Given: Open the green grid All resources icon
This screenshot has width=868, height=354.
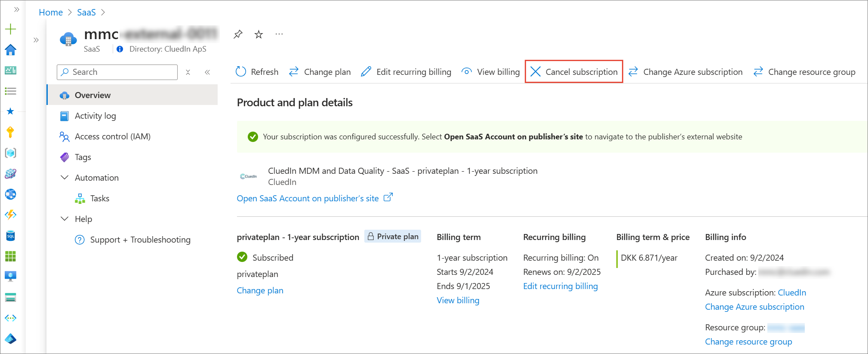Looking at the screenshot, I should click(10, 256).
